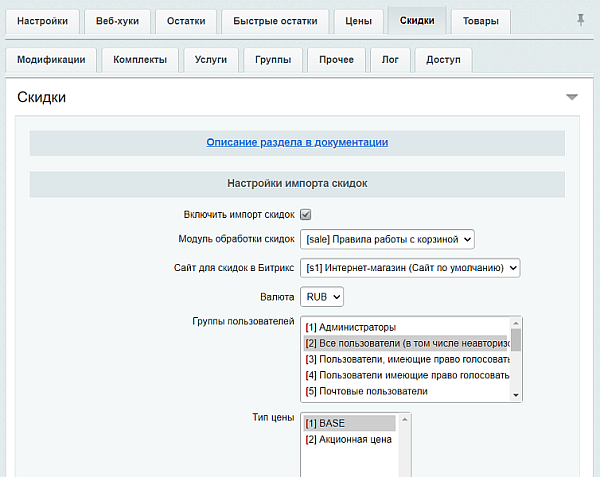Go to the Остатки tab

coord(184,21)
